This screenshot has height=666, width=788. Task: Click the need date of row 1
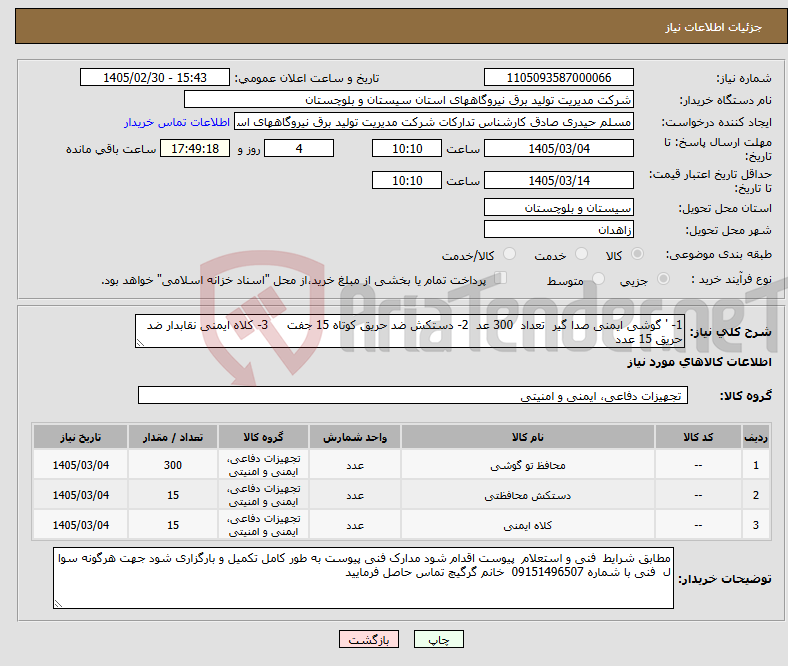coord(80,465)
